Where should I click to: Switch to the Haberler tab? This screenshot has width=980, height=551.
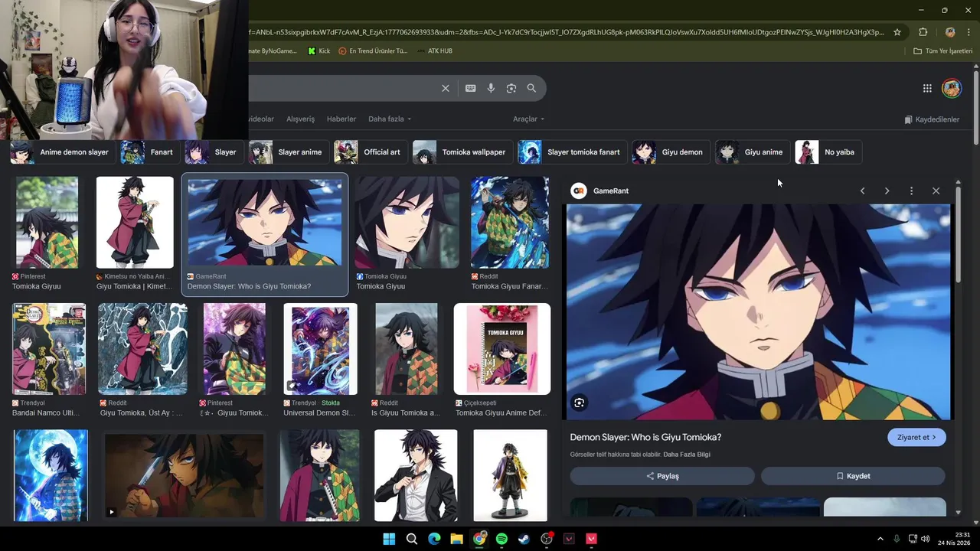(341, 119)
